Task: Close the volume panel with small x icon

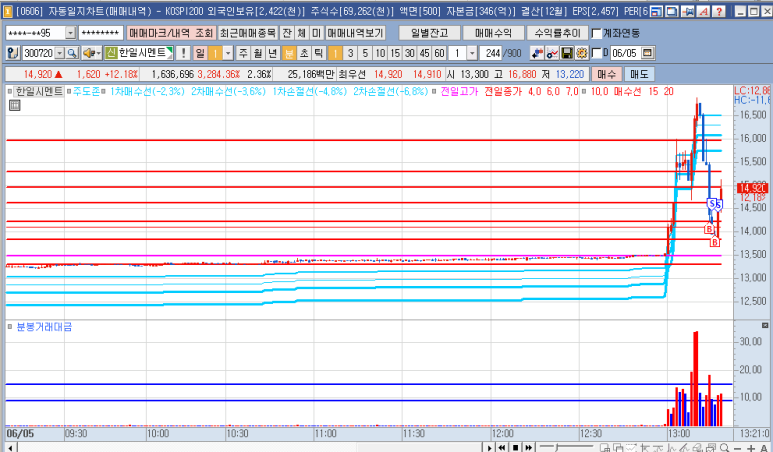Action: (765, 325)
